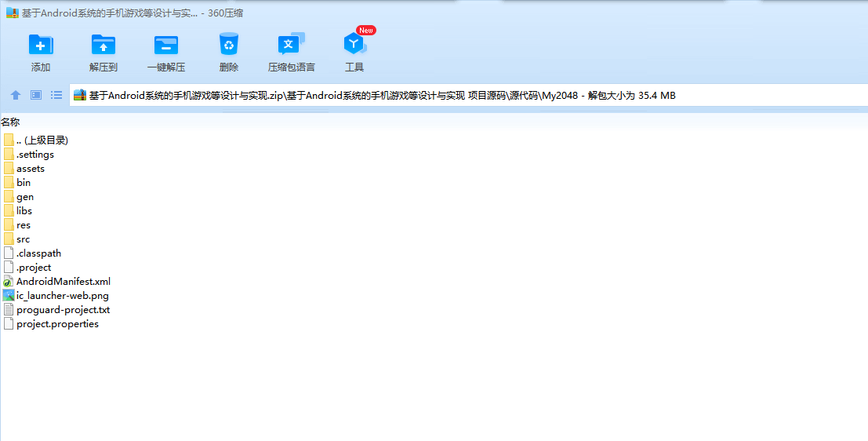
Task: Click the parent directory folder icon
Action: (x=9, y=140)
